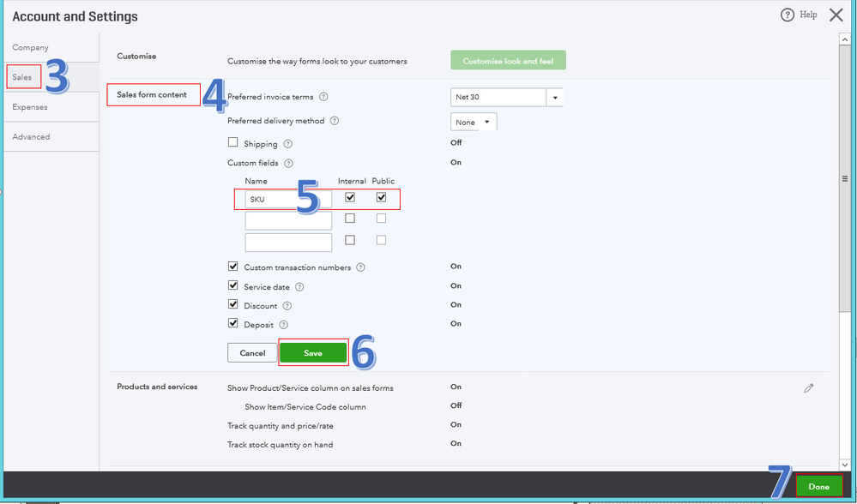Viewport: 857px width, 504px height.
Task: Uncheck Public for the SKU field
Action: pyautogui.click(x=381, y=197)
